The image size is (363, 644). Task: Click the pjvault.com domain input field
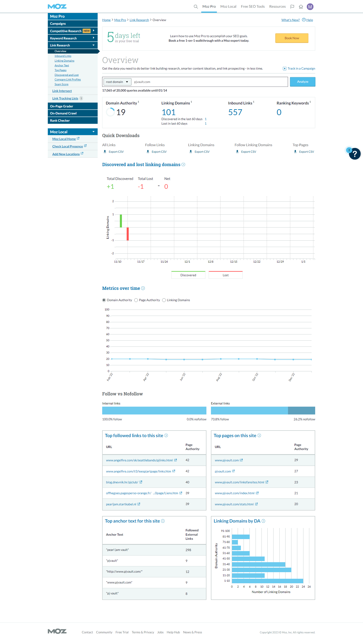click(x=210, y=82)
